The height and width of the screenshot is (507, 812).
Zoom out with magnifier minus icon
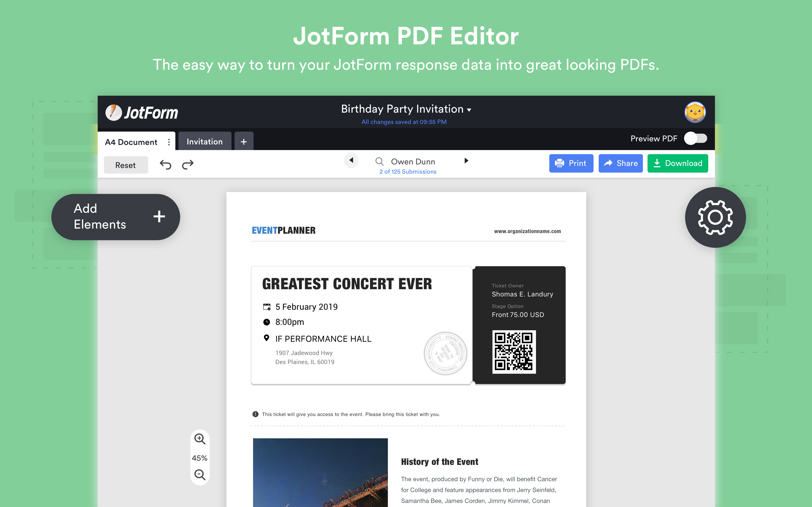click(200, 474)
